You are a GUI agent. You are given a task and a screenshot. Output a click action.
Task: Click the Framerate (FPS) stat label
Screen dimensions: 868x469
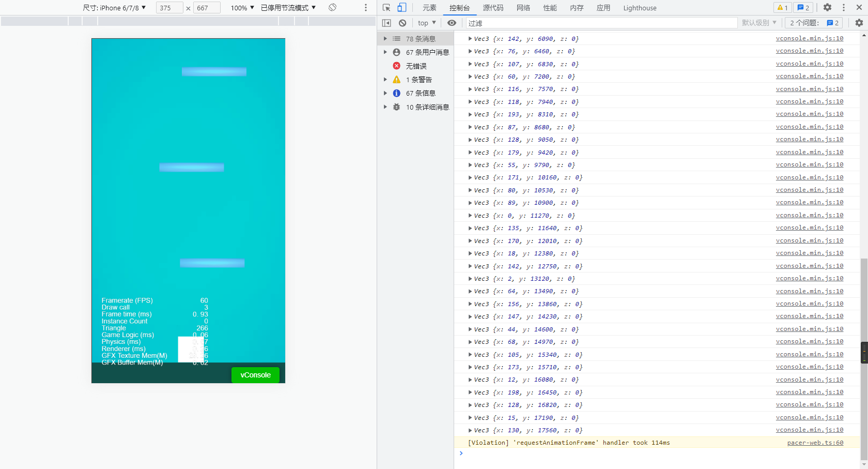tap(127, 300)
